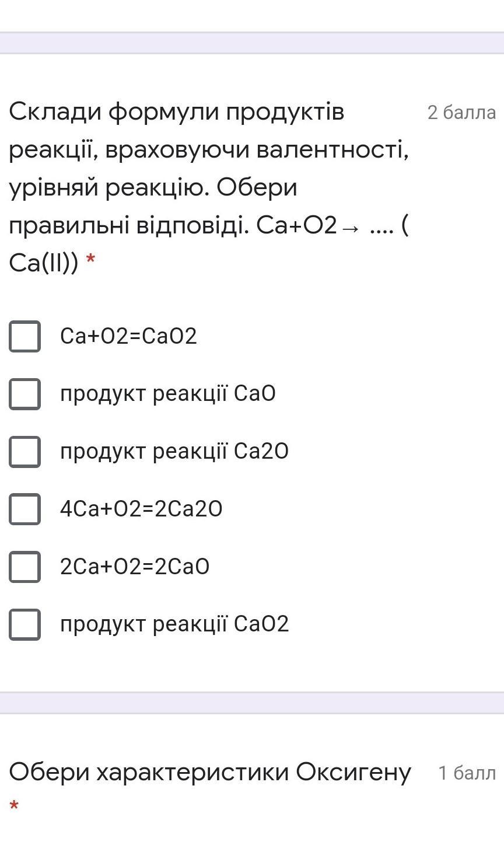Click the red asterisk under the Оксигену question
Viewport: 504px width, 845px height.
15,807
